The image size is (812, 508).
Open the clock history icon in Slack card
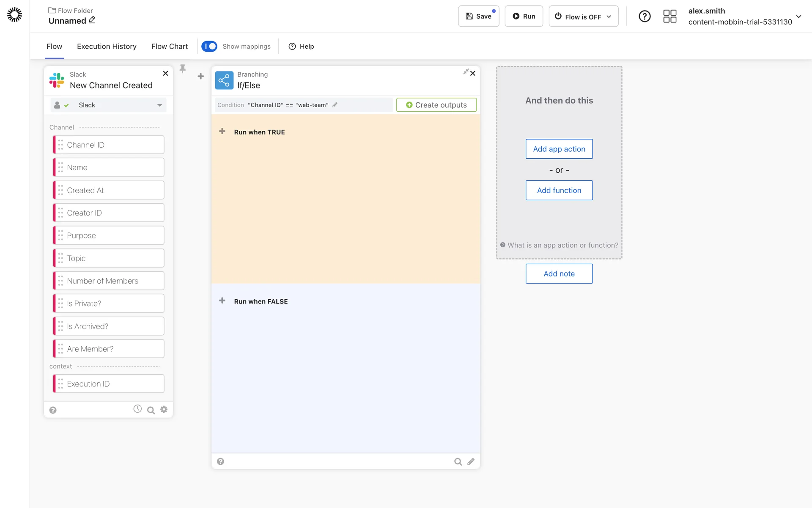pyautogui.click(x=137, y=409)
